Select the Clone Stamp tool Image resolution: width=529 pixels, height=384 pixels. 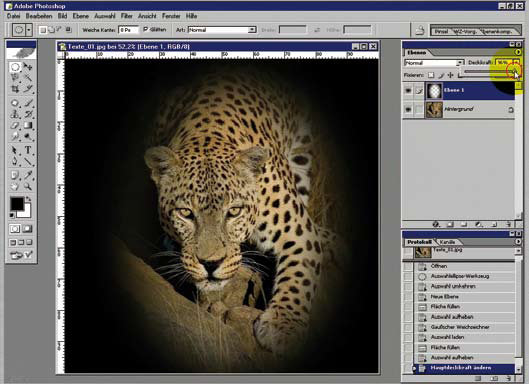[x=15, y=114]
